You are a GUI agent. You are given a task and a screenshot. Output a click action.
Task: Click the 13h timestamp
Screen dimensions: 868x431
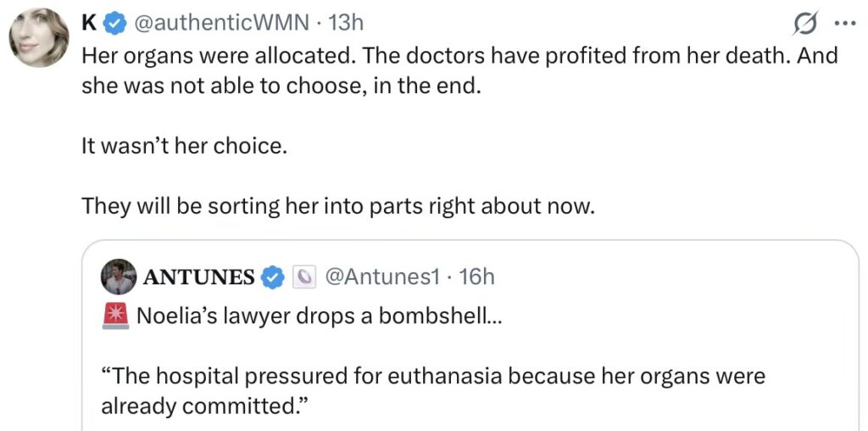point(345,24)
